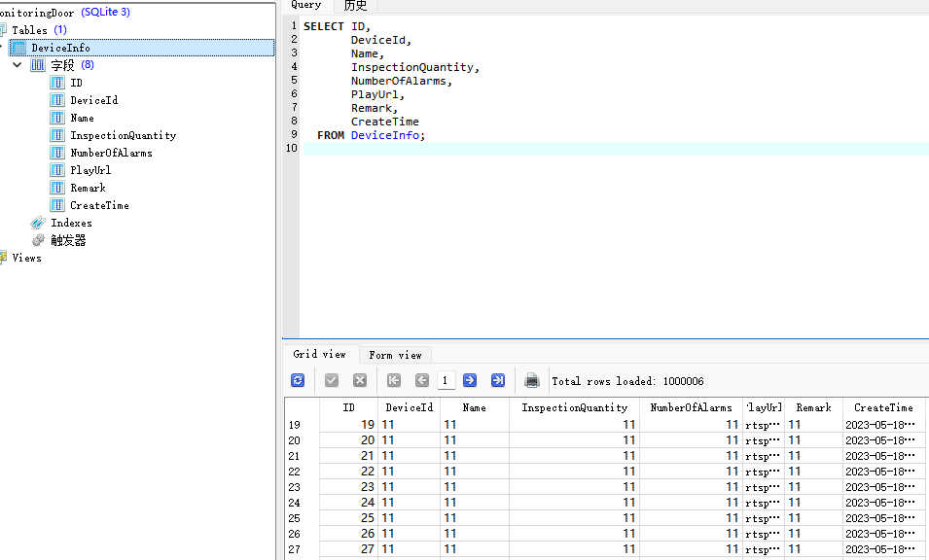Image resolution: width=929 pixels, height=560 pixels.
Task: Select PlayUrl column in the tree
Action: click(x=90, y=170)
